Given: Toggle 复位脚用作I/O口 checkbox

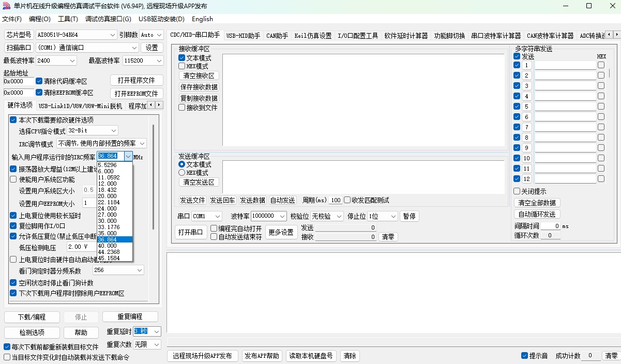Looking at the screenshot, I should coord(13,226).
